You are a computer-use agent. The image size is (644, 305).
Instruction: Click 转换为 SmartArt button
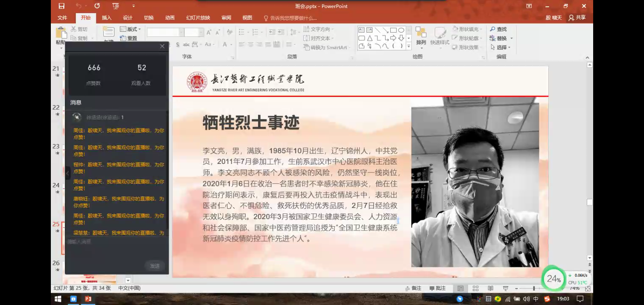327,47
